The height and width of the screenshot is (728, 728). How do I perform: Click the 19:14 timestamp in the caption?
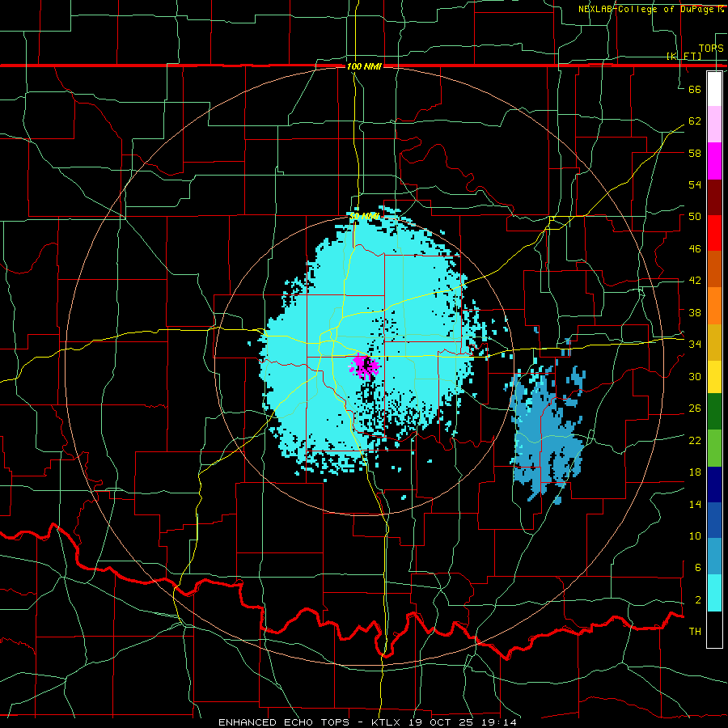coord(499,722)
